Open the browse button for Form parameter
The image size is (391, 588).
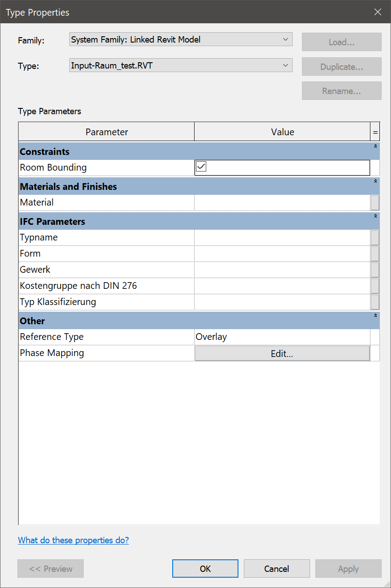[x=375, y=253]
